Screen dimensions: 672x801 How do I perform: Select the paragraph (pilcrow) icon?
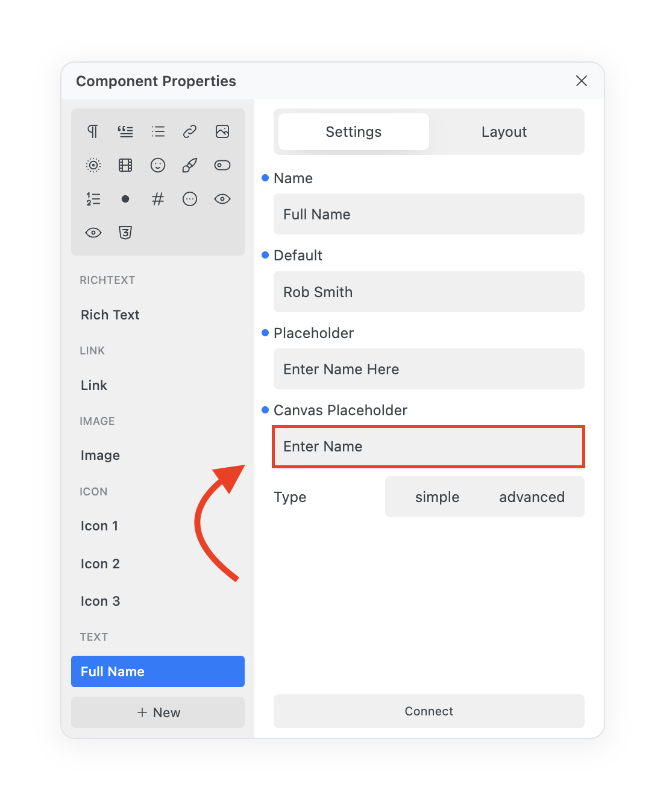pos(93,131)
